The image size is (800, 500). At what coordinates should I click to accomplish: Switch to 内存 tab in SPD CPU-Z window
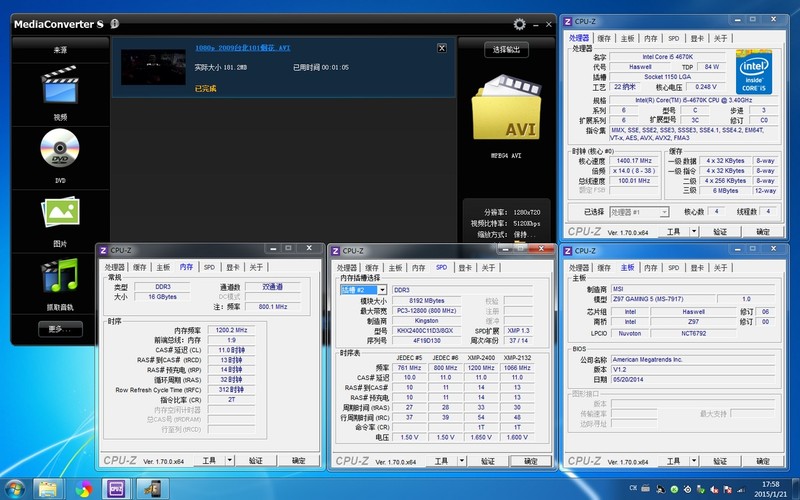[419, 267]
